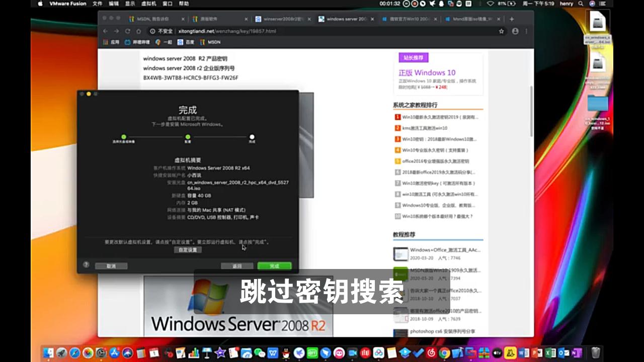Open the 文件 (File) menu
This screenshot has height=362, width=644.
pyautogui.click(x=98, y=4)
